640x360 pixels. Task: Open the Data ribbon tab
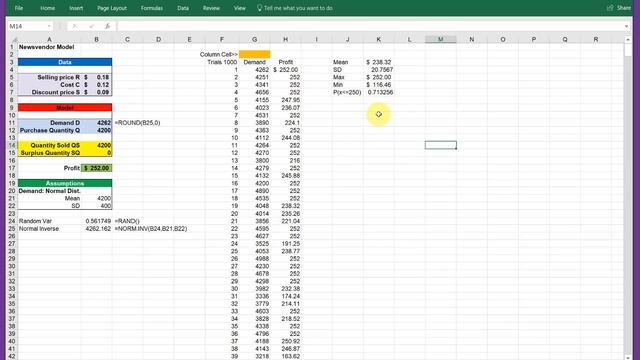point(183,8)
